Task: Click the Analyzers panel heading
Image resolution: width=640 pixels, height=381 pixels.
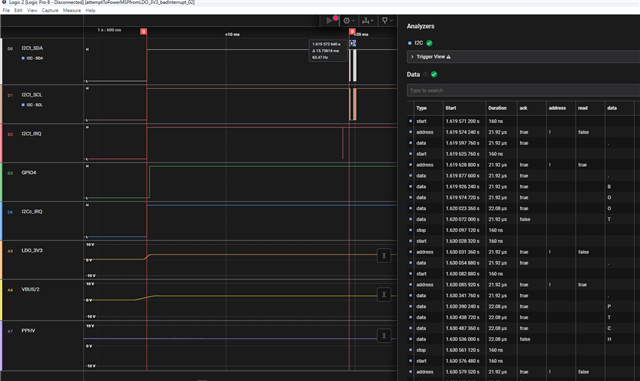Action: (x=420, y=26)
